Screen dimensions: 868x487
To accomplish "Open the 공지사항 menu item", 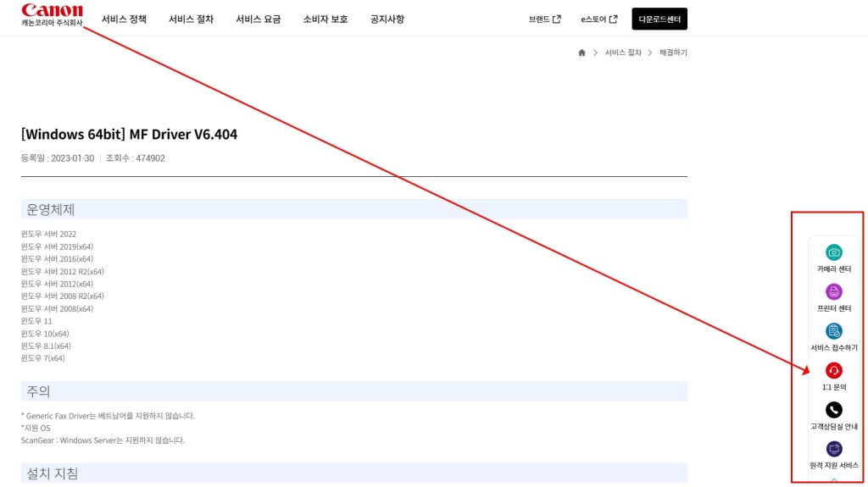I will tap(387, 19).
